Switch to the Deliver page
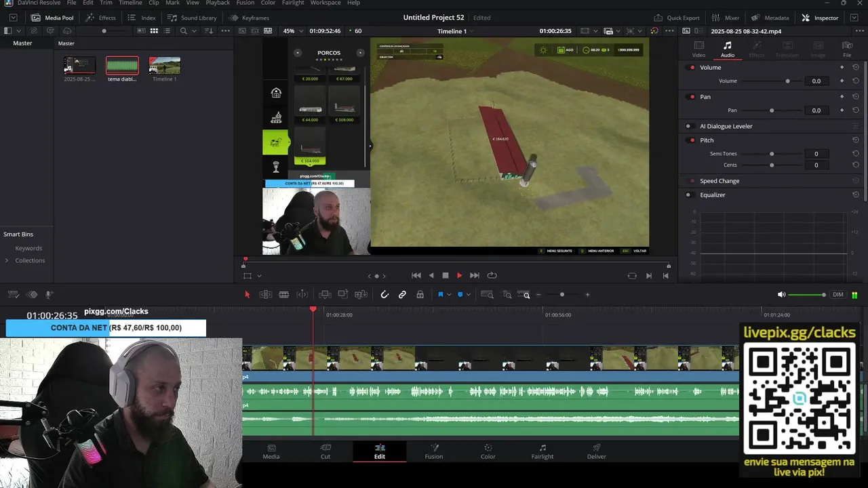 tap(597, 451)
